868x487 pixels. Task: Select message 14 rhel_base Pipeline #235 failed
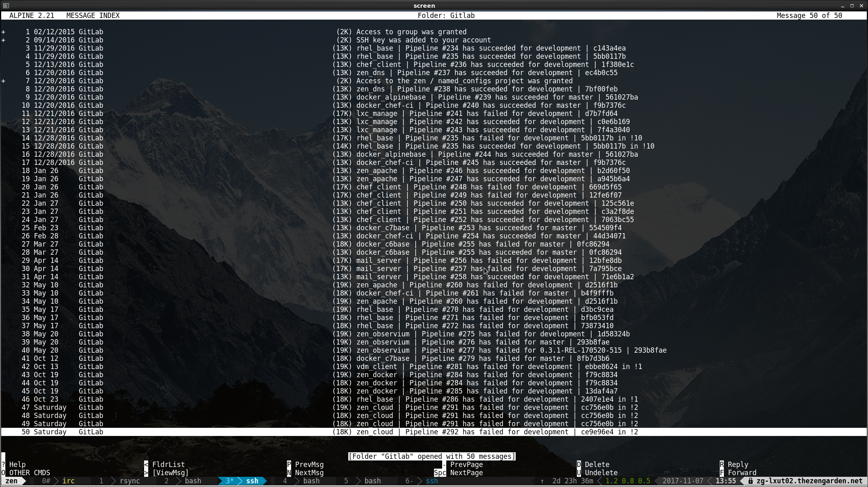coord(434,138)
